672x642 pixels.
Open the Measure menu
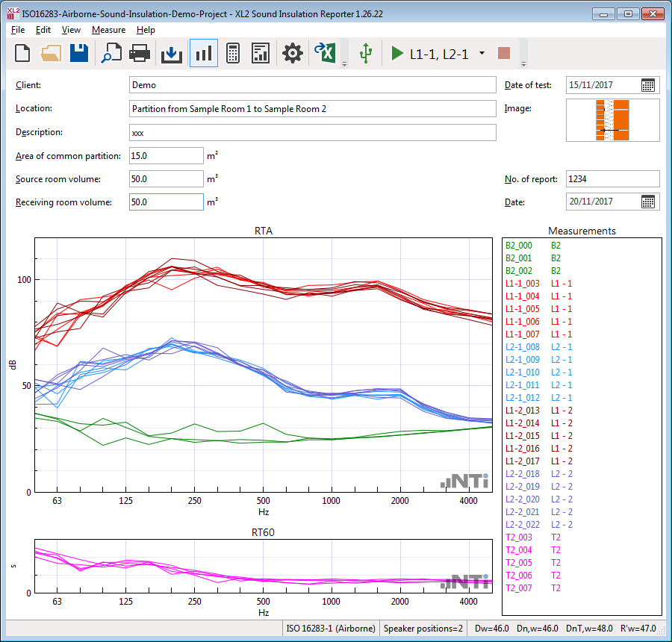click(x=108, y=30)
